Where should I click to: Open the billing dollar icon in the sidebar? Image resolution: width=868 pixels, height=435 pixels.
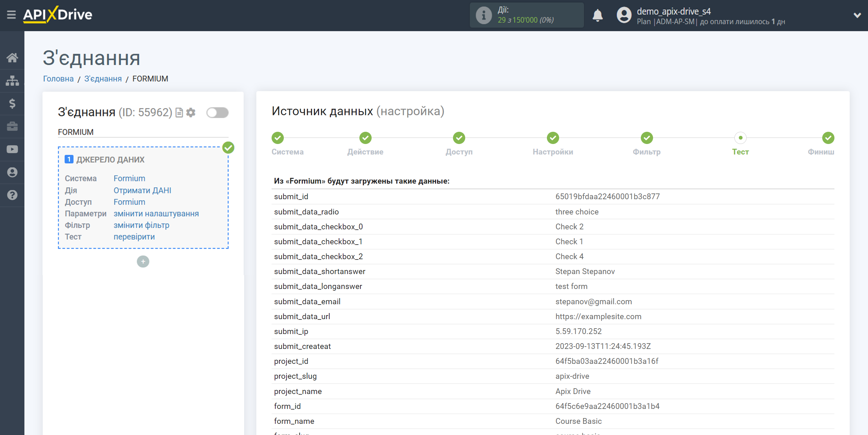[12, 103]
